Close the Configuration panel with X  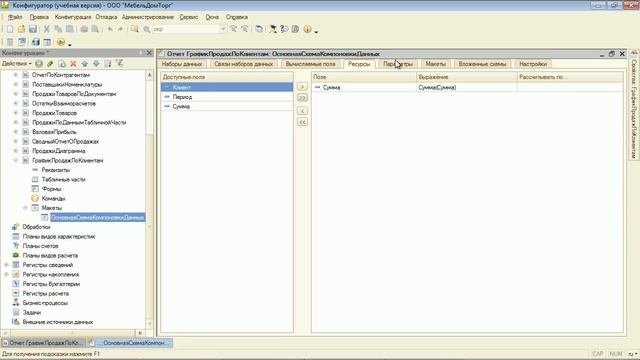pyautogui.click(x=149, y=53)
